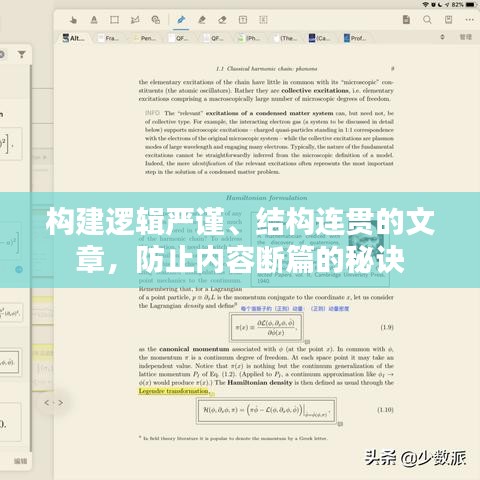Select the highlighter marker tool
The width and height of the screenshot is (480, 480).
tap(202, 20)
